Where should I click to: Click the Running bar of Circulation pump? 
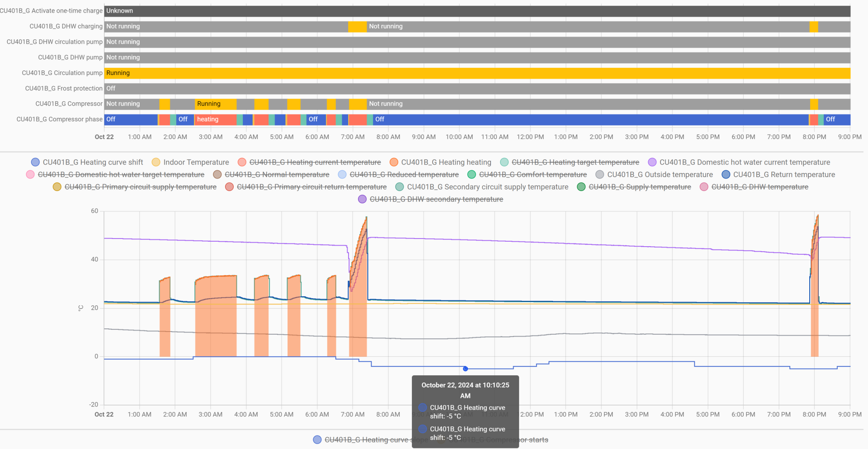coord(477,73)
